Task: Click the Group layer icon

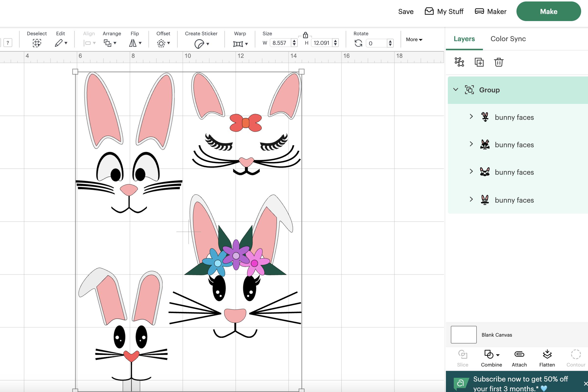Action: point(469,90)
